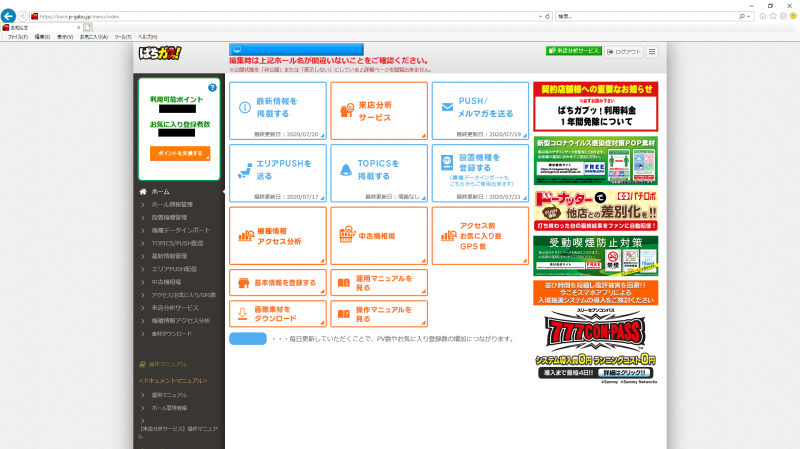Click the browser back arrow button
800x449 pixels.
(x=9, y=17)
